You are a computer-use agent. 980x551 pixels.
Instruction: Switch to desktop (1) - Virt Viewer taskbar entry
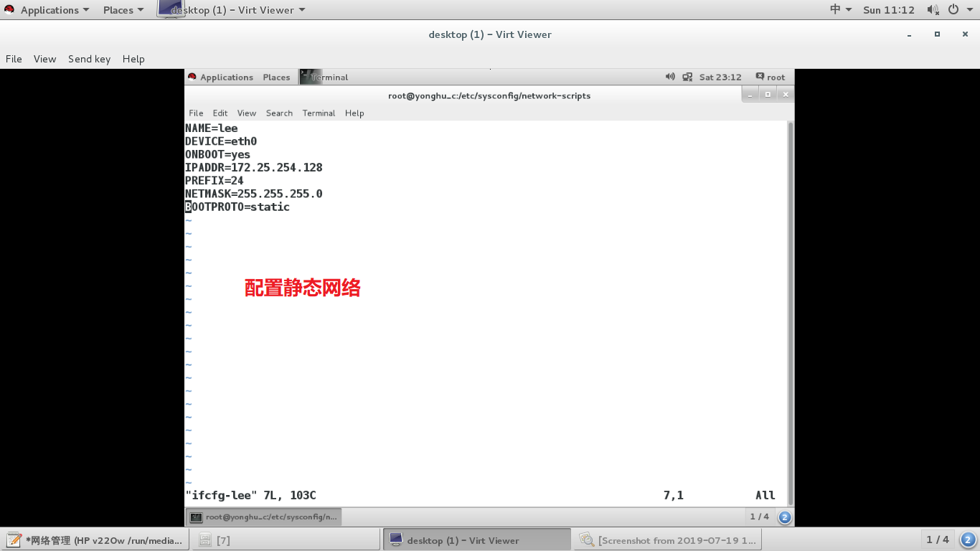[476, 540]
